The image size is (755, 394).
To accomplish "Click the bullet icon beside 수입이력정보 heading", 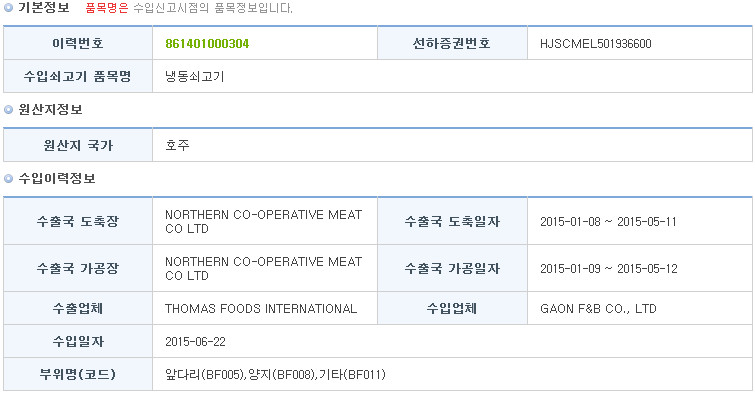I will [8, 179].
